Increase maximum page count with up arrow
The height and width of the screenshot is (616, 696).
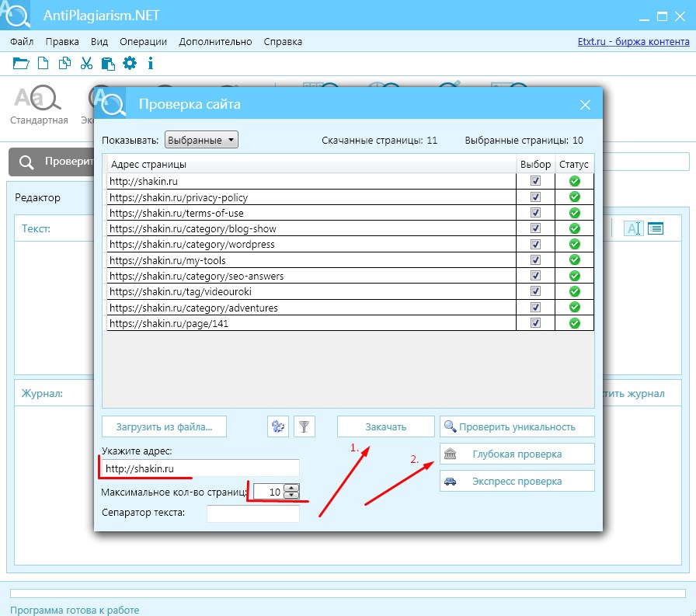click(291, 488)
